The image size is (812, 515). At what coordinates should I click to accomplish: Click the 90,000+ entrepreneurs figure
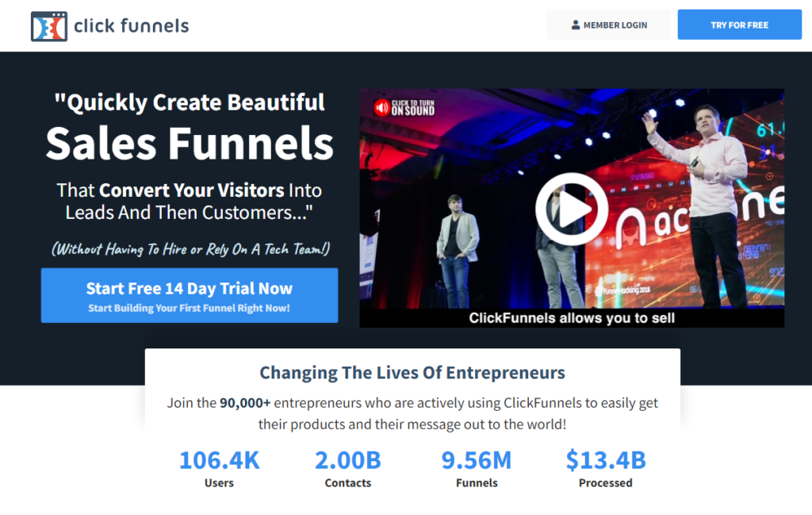(x=245, y=403)
